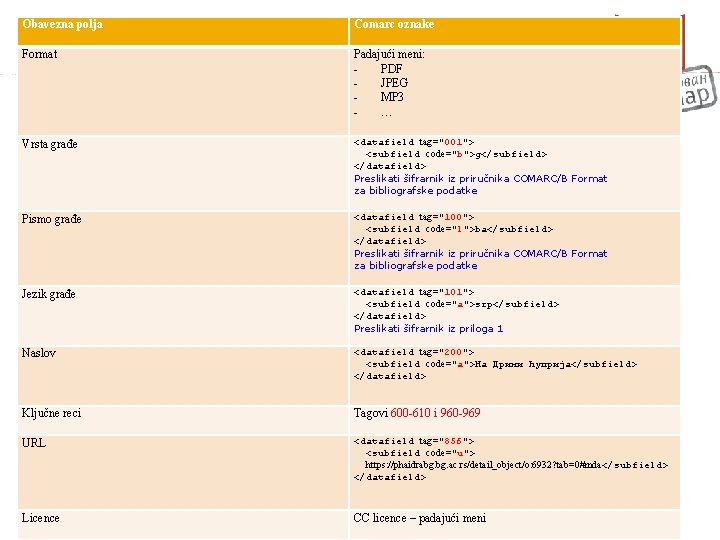
Task: Click the 'Licence' row label
Action: pos(40,518)
